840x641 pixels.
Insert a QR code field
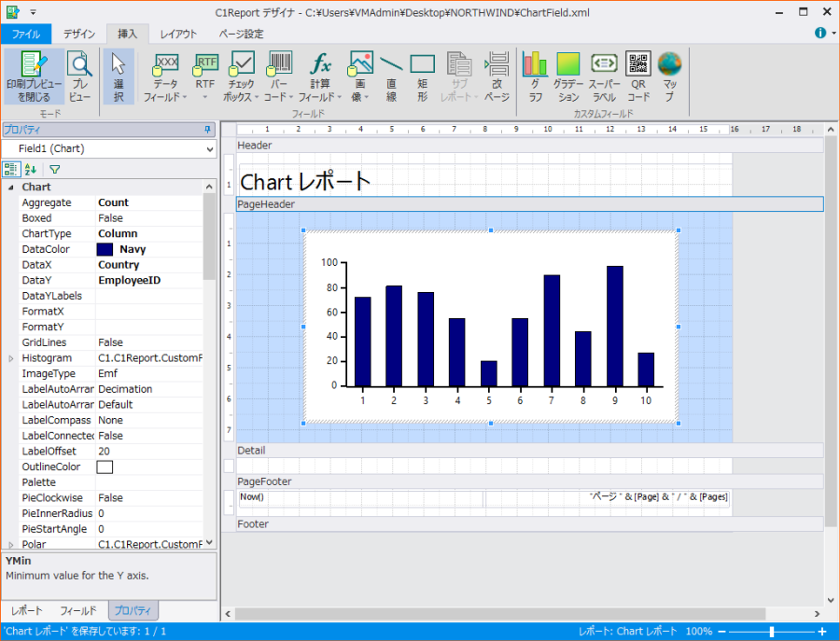coord(638,76)
